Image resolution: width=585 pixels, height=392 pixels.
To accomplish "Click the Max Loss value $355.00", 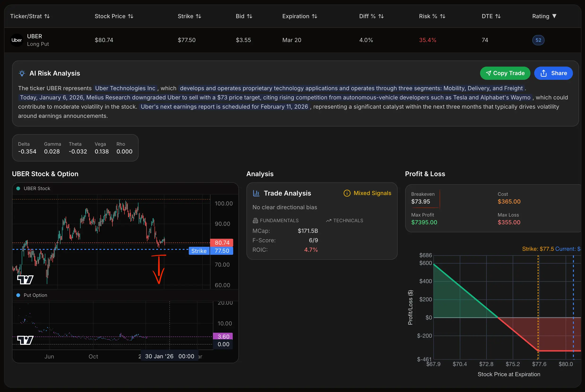I will pos(509,222).
